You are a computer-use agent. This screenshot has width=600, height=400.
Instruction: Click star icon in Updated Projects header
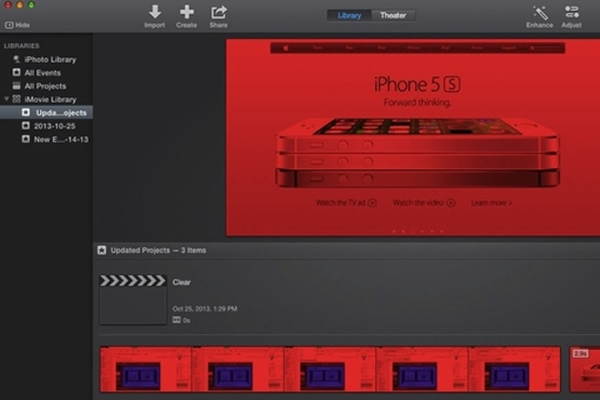(102, 250)
